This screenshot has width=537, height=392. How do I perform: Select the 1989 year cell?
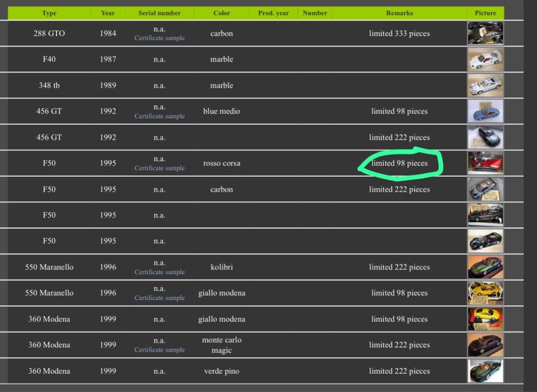point(108,85)
